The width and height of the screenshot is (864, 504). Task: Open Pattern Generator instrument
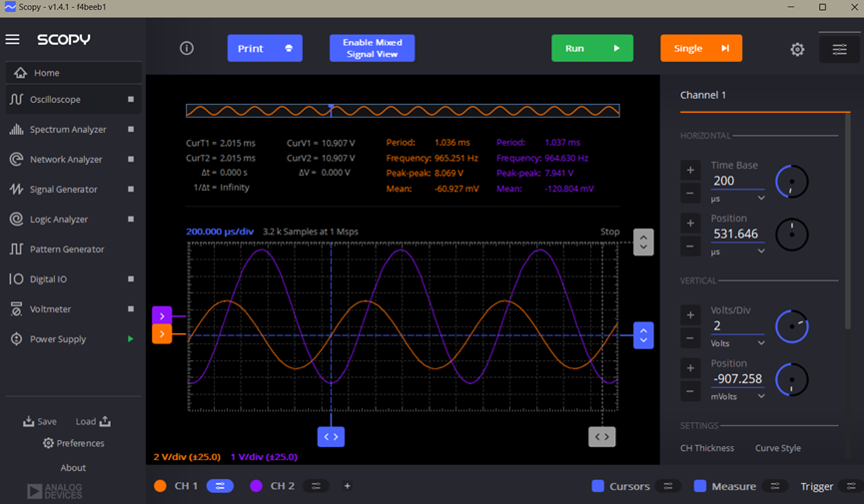[x=73, y=249]
